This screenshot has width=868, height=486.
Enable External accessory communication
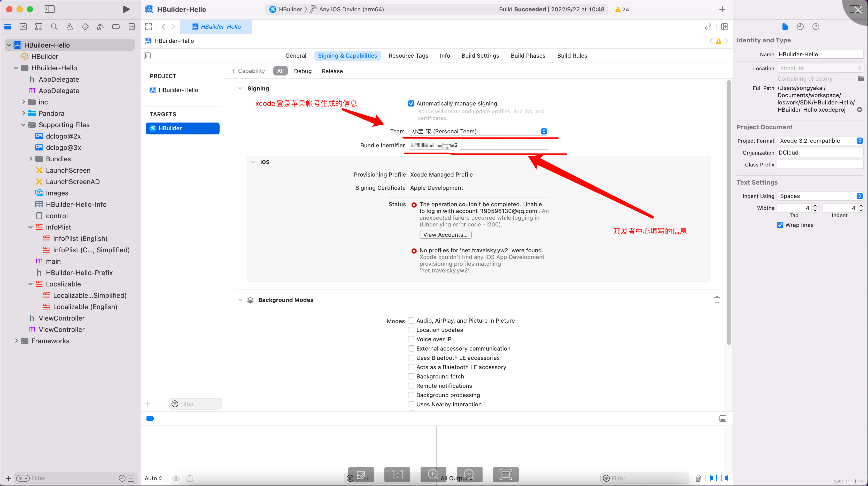411,348
